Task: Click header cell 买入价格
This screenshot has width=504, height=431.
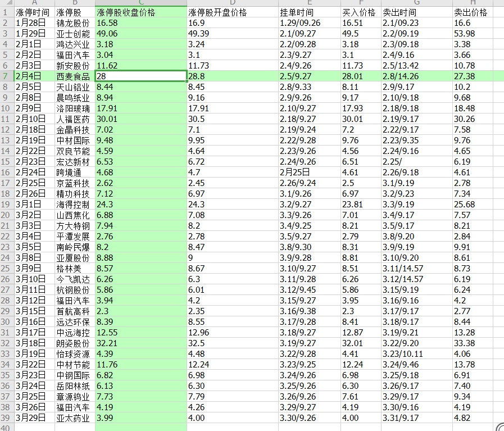Action: point(361,12)
